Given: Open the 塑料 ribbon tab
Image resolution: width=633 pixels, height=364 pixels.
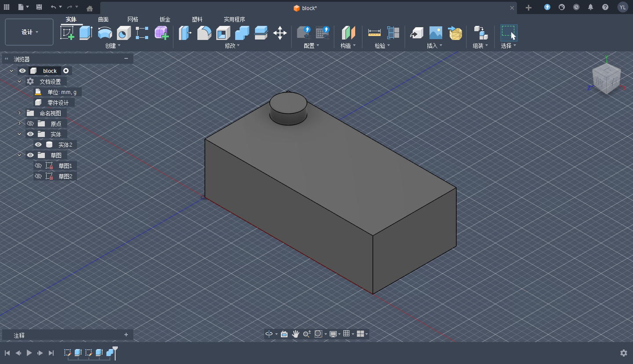Looking at the screenshot, I should [x=197, y=19].
